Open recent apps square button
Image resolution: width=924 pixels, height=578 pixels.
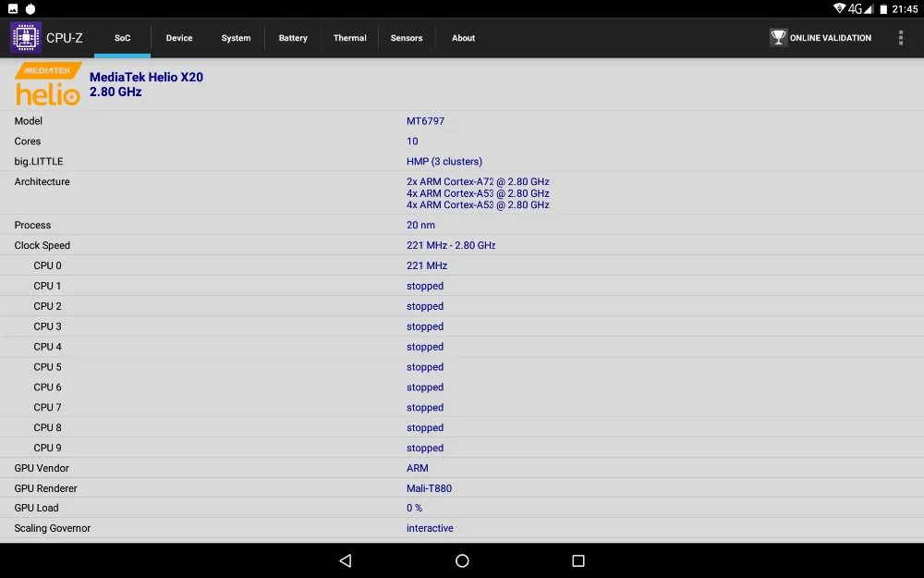click(x=578, y=560)
